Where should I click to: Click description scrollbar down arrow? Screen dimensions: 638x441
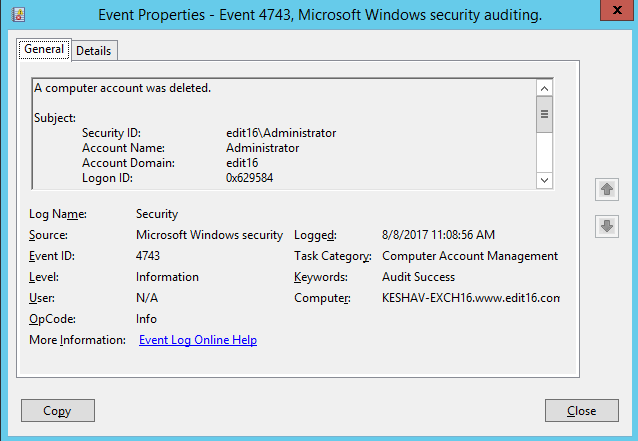click(544, 180)
